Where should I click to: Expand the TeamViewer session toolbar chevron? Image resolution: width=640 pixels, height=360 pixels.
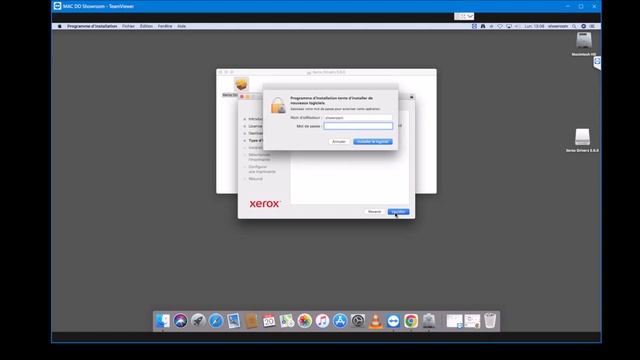[x=470, y=16]
